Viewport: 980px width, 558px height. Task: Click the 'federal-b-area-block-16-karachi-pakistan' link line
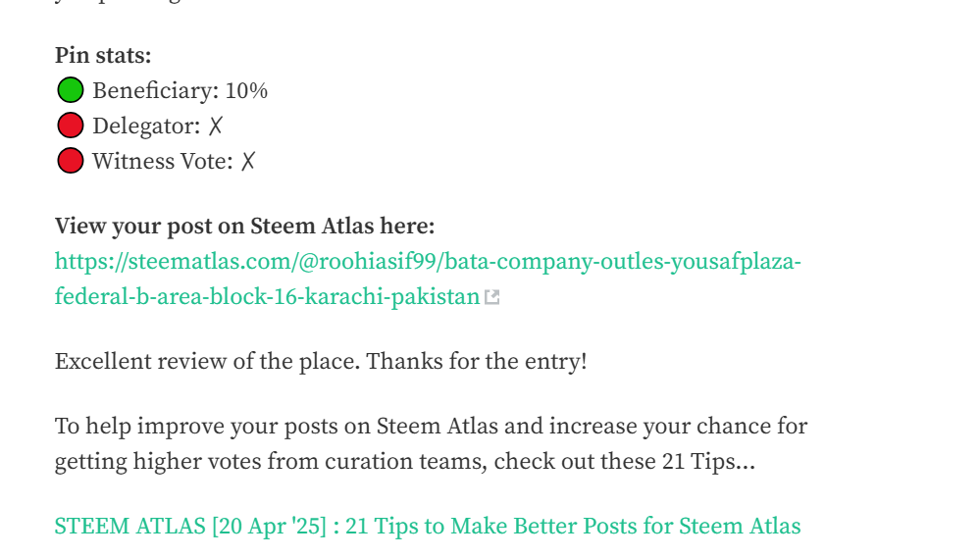pyautogui.click(x=267, y=296)
